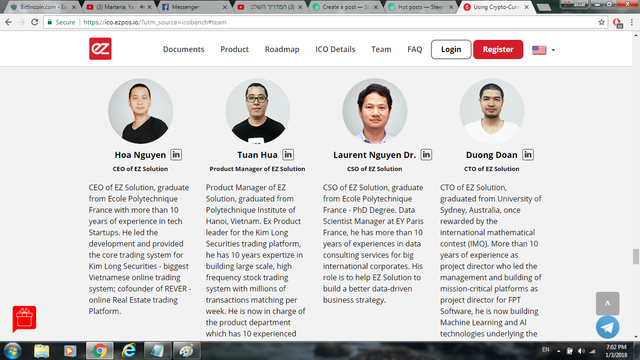Close the Messenger tab
This screenshot has height=360, width=640.
click(x=225, y=7)
